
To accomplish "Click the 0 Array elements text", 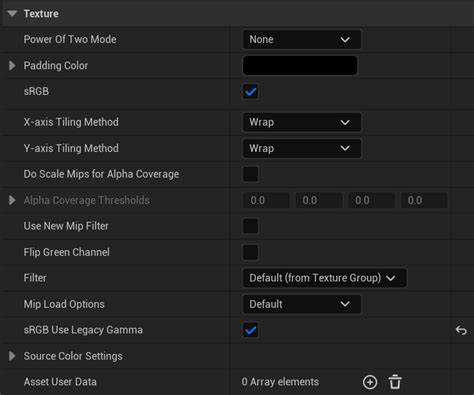I will point(280,382).
